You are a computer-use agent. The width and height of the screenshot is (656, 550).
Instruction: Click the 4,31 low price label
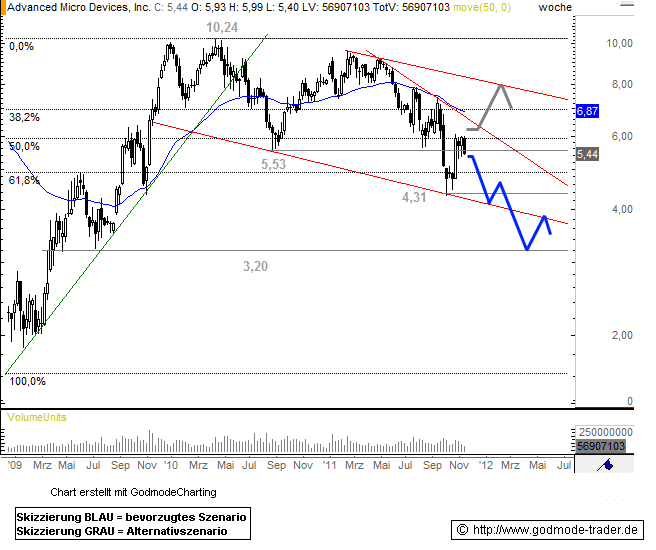coord(414,198)
